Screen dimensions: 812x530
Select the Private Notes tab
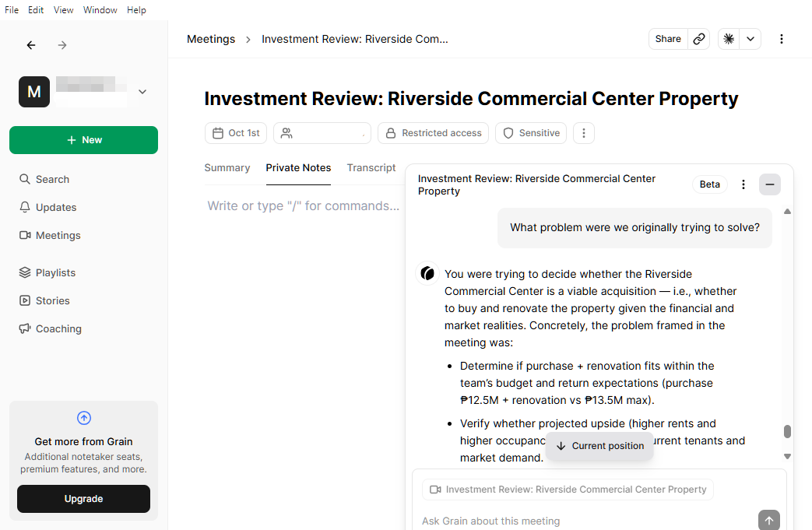(x=298, y=167)
